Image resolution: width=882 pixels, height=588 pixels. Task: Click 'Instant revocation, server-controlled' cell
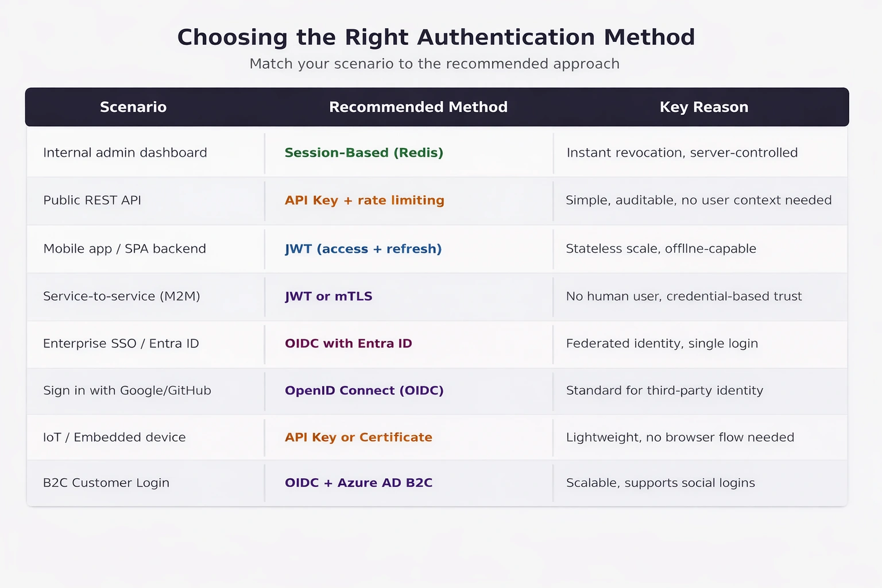(x=682, y=153)
